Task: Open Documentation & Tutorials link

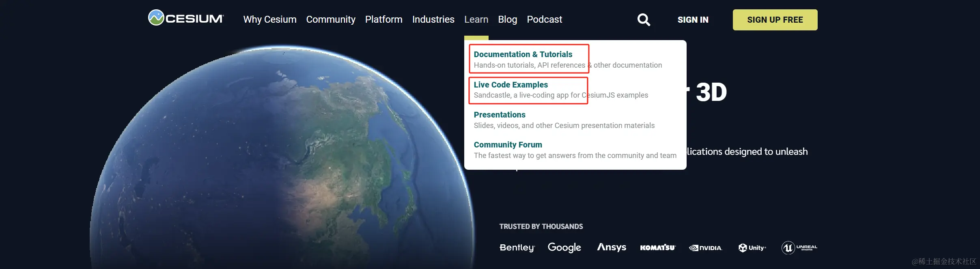Action: click(x=523, y=54)
